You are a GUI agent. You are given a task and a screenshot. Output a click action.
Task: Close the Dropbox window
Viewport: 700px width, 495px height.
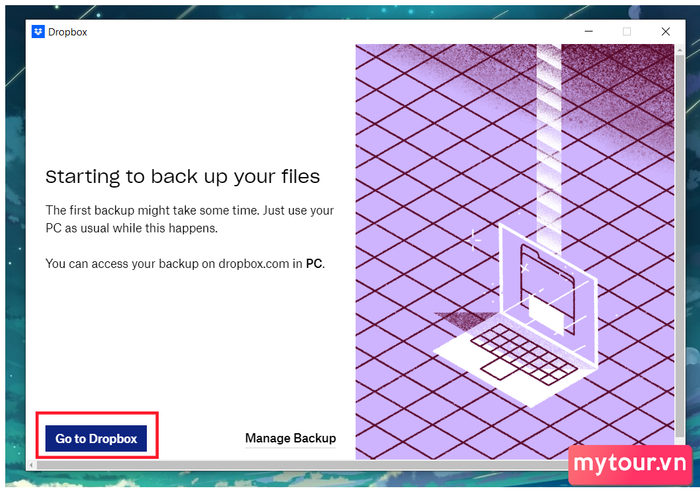pyautogui.click(x=665, y=32)
